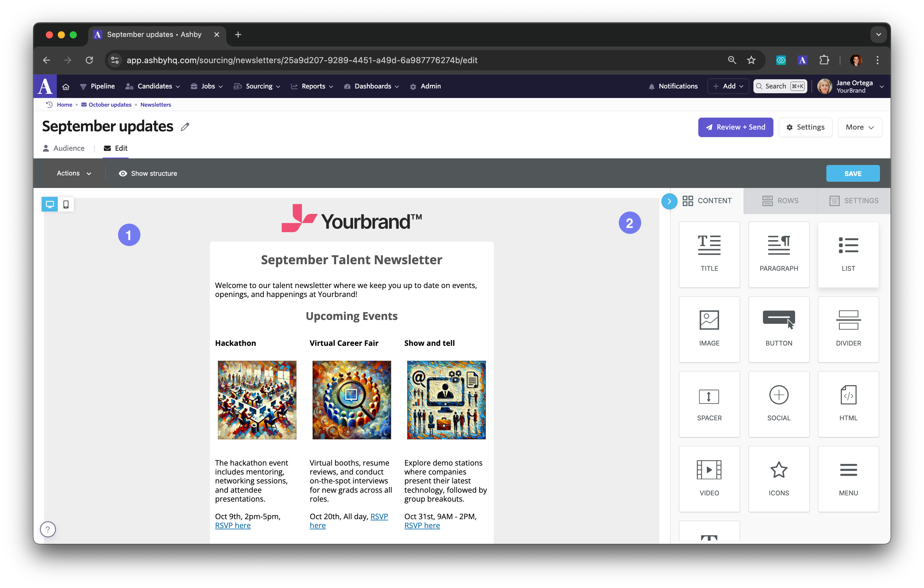Go to the home icon in nav bar

coord(65,86)
